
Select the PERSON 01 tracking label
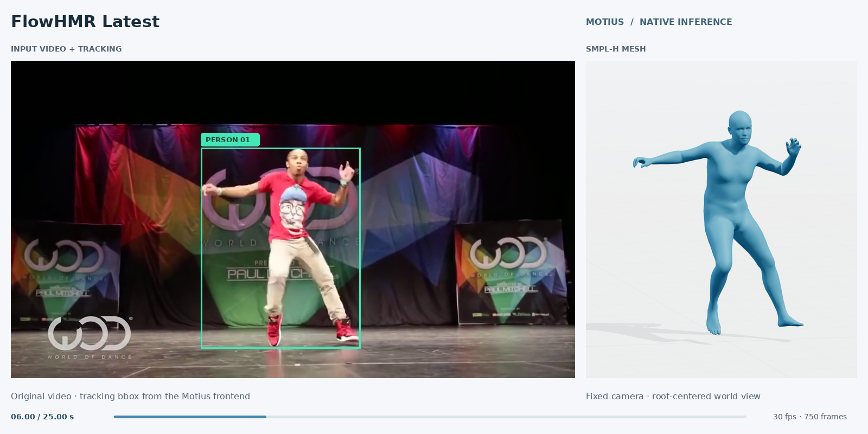(x=230, y=140)
